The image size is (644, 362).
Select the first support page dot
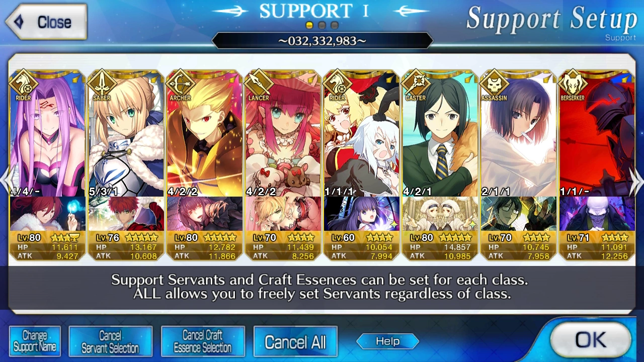(x=309, y=25)
